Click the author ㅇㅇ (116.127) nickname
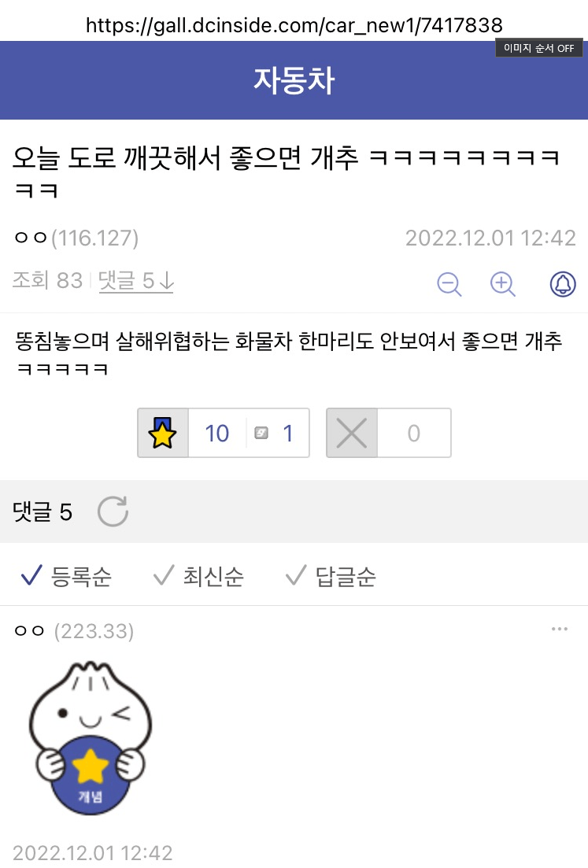 pyautogui.click(x=76, y=238)
